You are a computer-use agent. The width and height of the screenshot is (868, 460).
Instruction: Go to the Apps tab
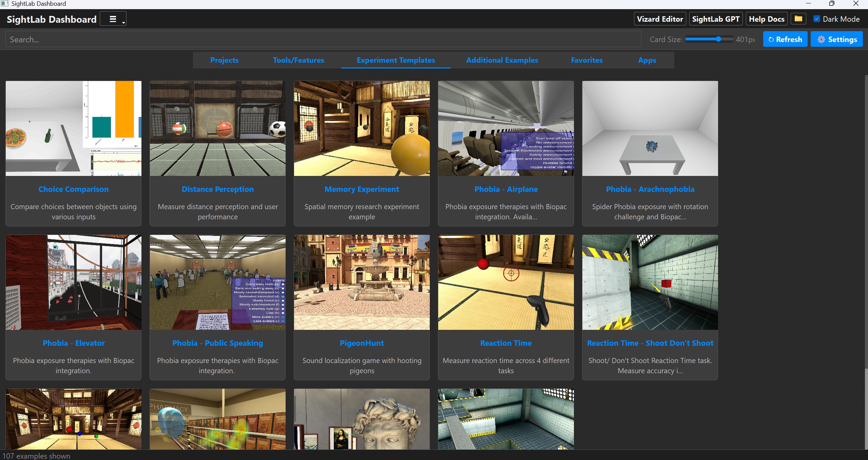[647, 60]
